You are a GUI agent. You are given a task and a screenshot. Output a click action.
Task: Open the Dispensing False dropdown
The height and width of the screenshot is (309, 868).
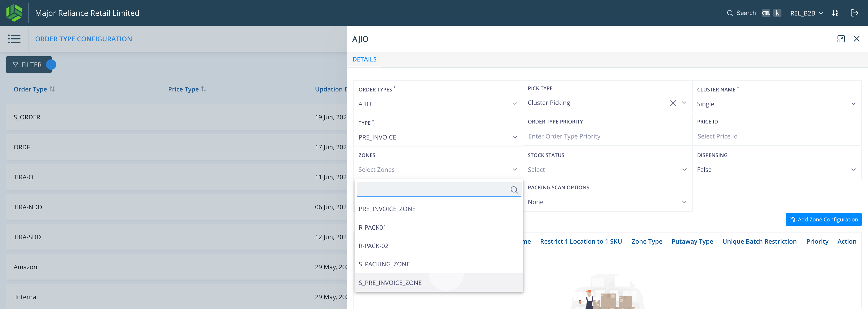tap(776, 169)
